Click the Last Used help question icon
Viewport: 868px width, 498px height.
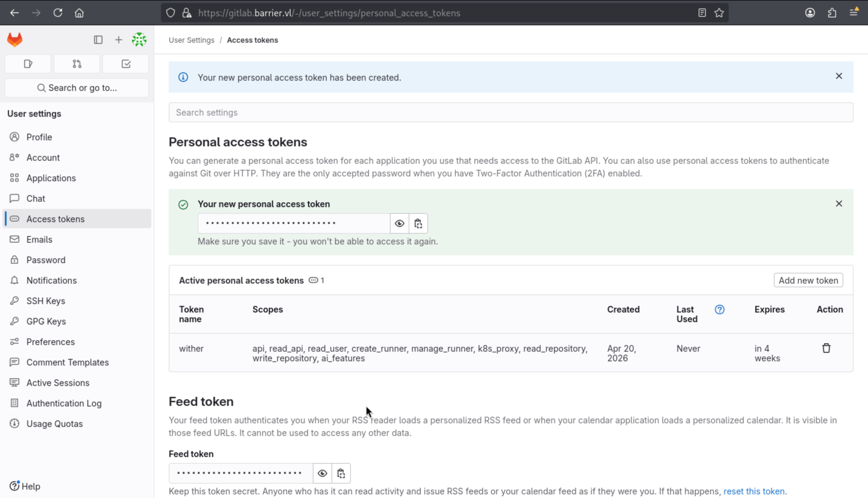(719, 310)
